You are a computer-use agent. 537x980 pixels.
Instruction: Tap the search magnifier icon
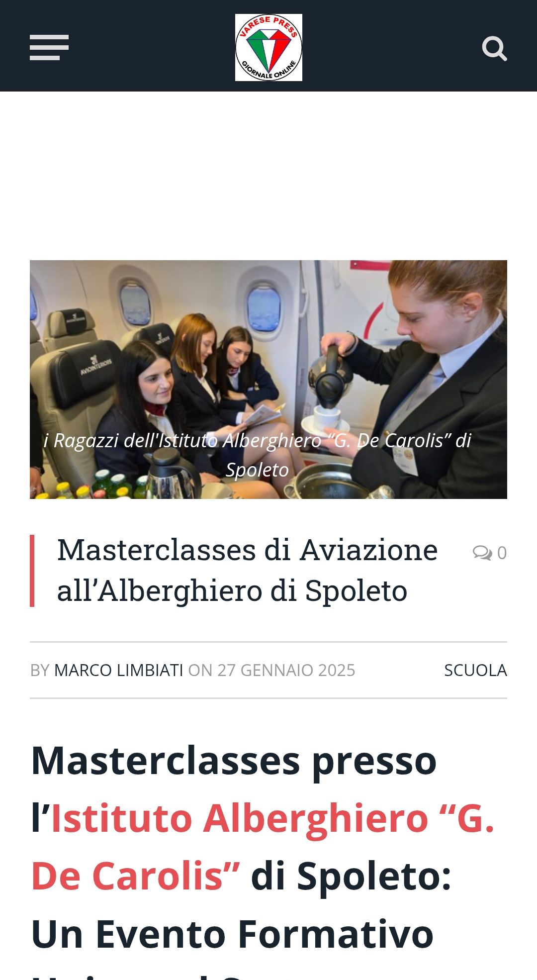[494, 48]
